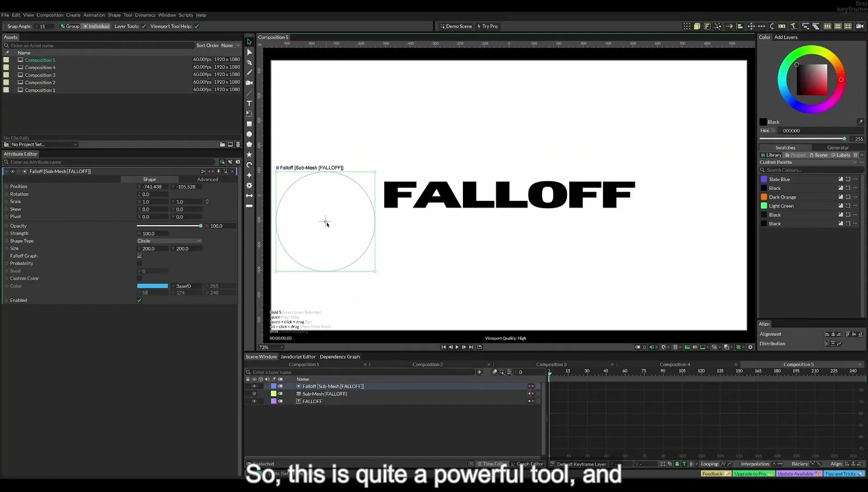Switch to the JavaScript Editor tab
This screenshot has width=868, height=492.
point(298,357)
